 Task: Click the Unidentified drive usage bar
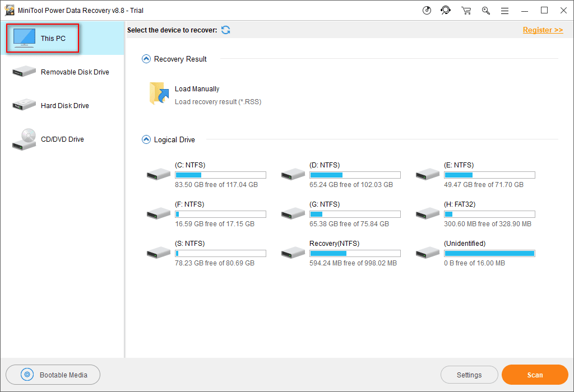[x=489, y=254]
